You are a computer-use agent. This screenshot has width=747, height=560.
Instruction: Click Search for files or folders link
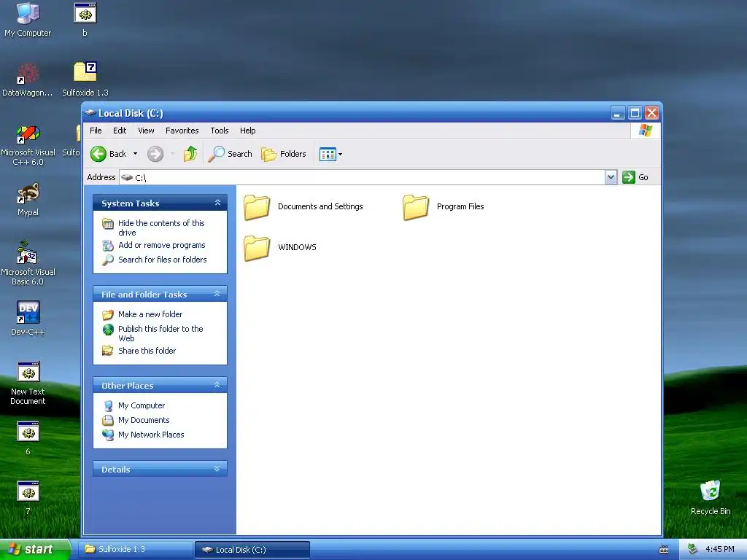point(163,260)
